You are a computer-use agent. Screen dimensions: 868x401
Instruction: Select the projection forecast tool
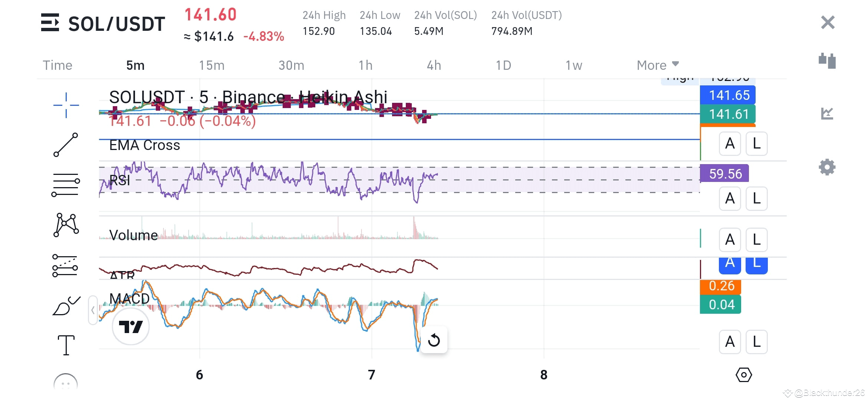(66, 265)
